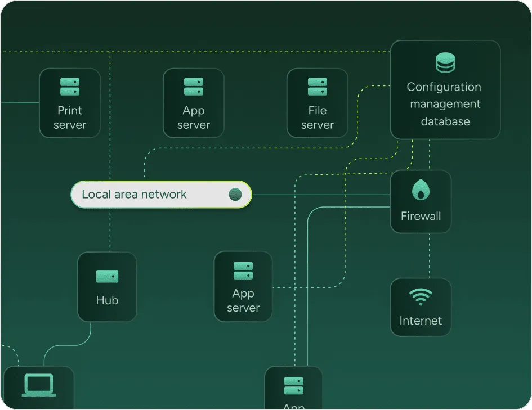The width and height of the screenshot is (532, 410).
Task: Select the Internet label text
Action: point(421,321)
